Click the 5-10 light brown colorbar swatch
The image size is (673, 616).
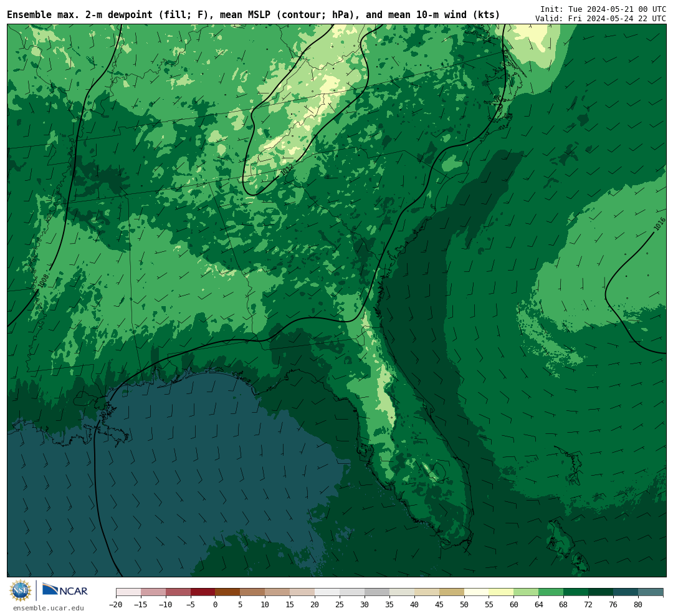pyautogui.click(x=252, y=592)
